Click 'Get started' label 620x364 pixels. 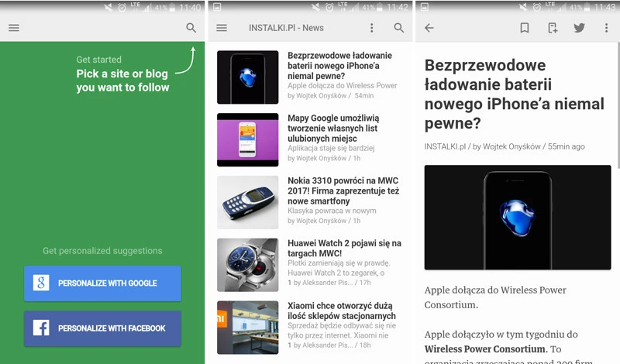tap(99, 60)
